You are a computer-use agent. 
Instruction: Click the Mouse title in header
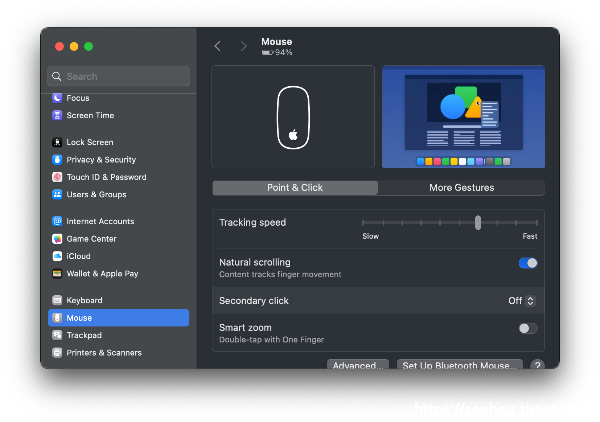(x=277, y=42)
